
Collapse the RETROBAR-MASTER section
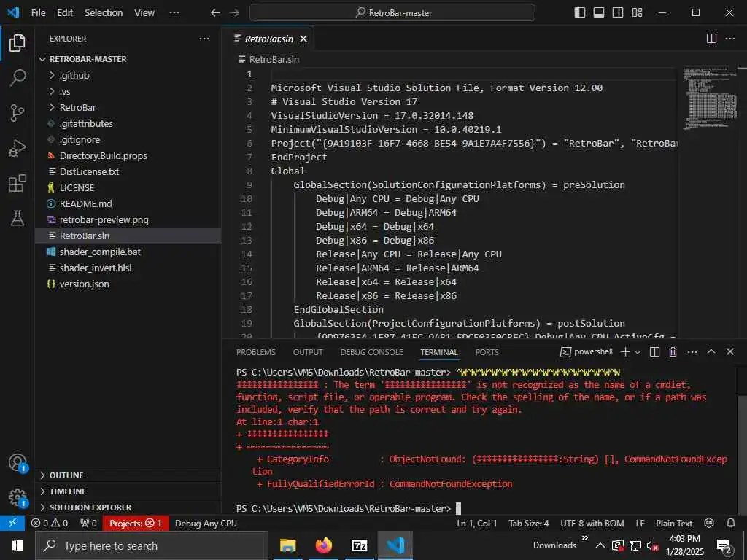pos(128,59)
